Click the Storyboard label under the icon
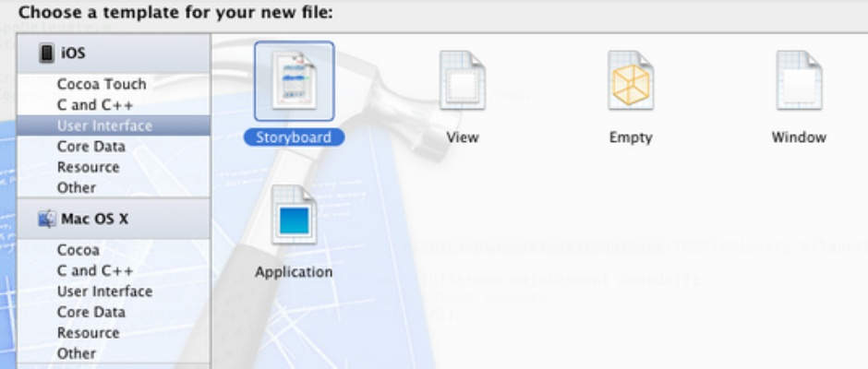868x369 pixels. click(294, 137)
